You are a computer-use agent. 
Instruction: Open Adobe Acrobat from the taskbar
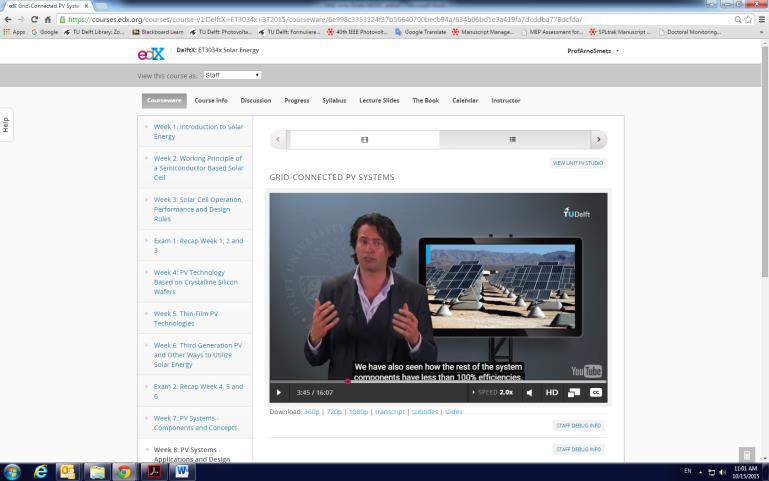point(154,471)
